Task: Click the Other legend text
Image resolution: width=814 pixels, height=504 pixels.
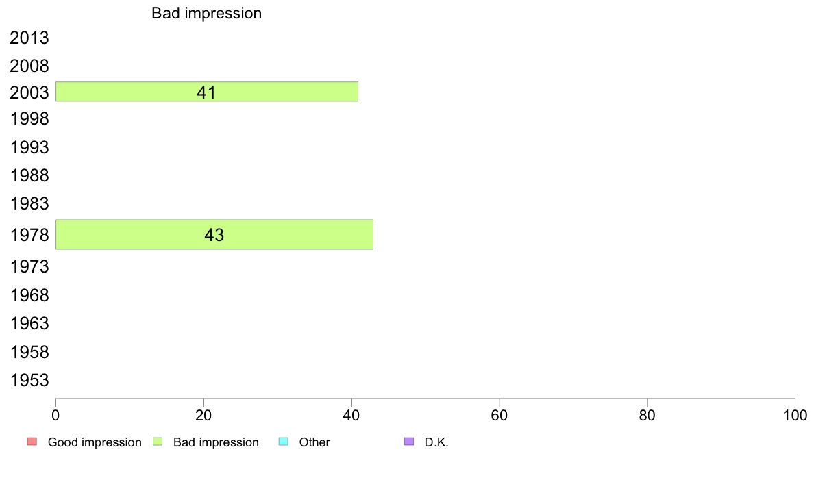Action: tap(314, 442)
